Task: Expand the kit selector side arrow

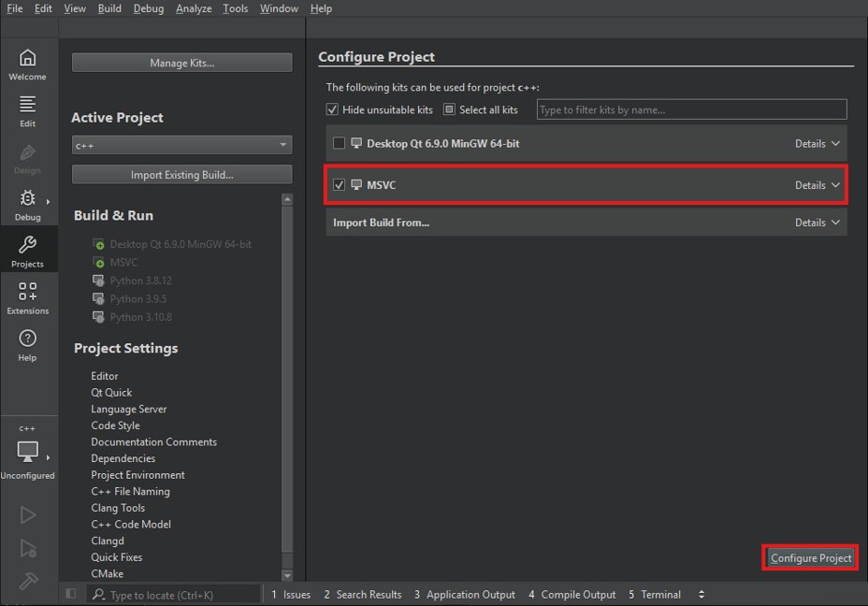Action: [x=48, y=457]
